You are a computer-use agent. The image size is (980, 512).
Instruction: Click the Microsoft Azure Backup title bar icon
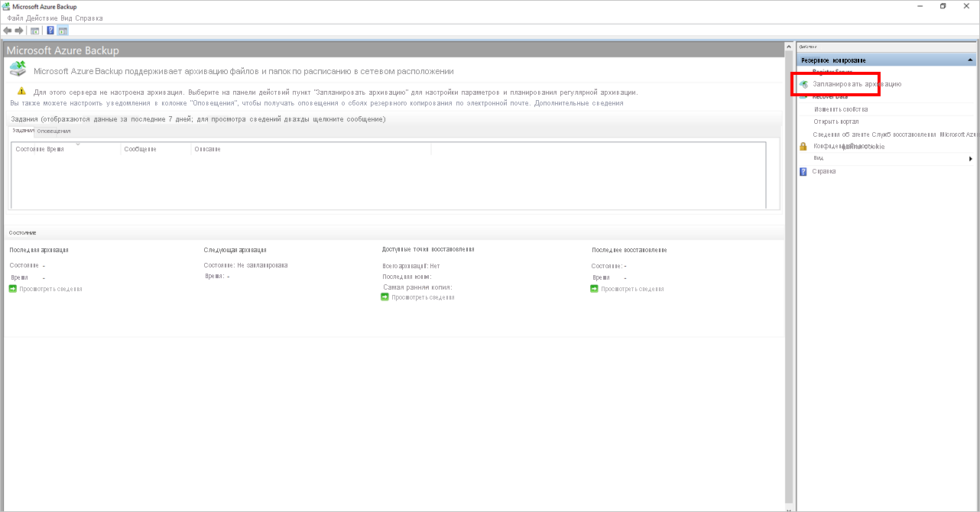point(6,5)
